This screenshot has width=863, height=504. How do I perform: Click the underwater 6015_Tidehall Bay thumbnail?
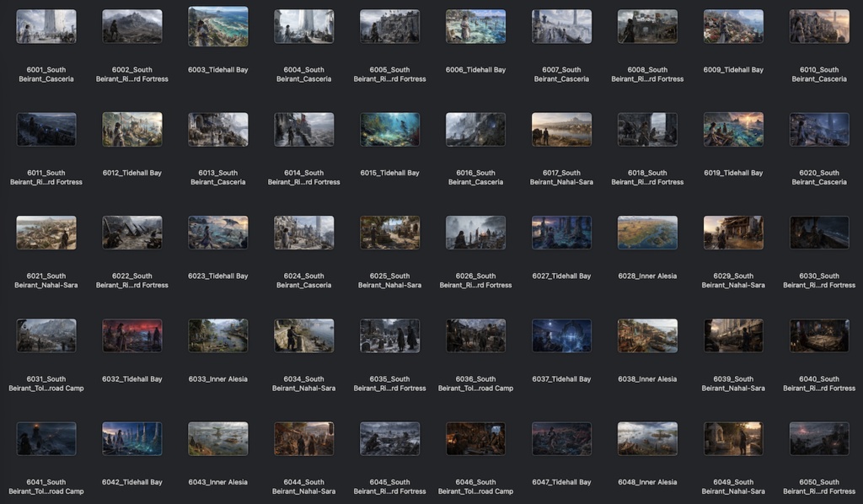point(389,129)
